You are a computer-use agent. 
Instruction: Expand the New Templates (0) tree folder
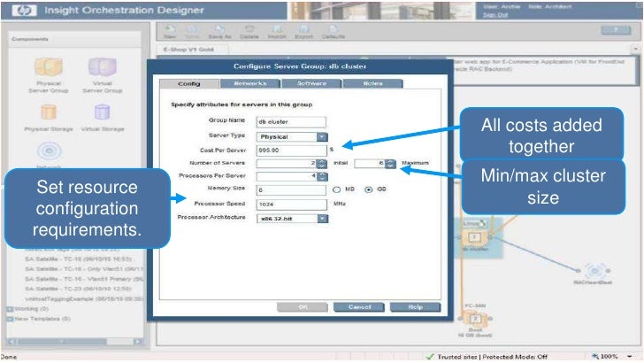pyautogui.click(x=10, y=319)
